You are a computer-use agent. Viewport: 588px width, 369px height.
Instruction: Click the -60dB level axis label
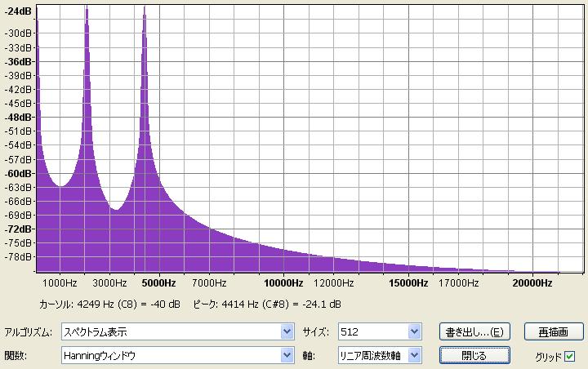(18, 173)
